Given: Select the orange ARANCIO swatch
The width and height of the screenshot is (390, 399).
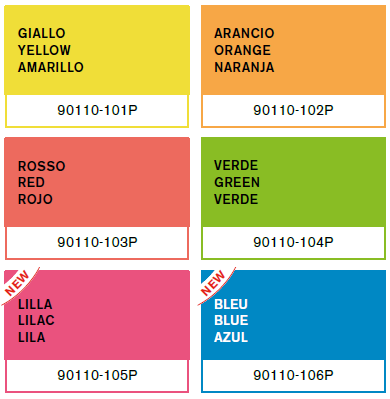Looking at the screenshot, I should point(293,50).
